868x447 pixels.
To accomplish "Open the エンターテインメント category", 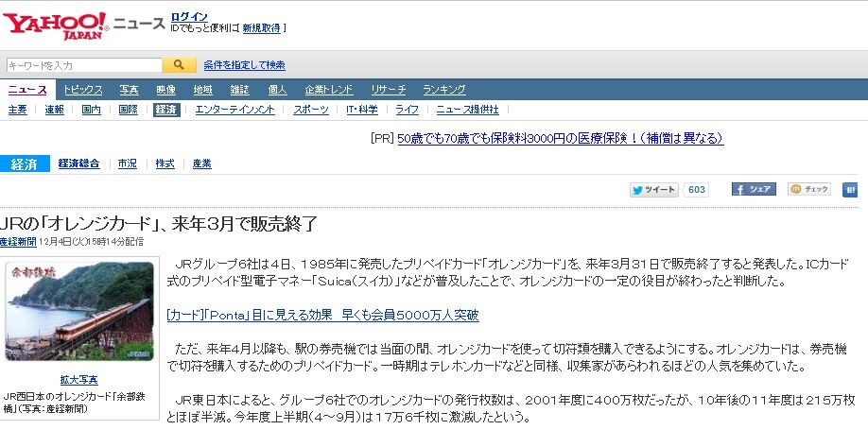I will click(x=234, y=110).
